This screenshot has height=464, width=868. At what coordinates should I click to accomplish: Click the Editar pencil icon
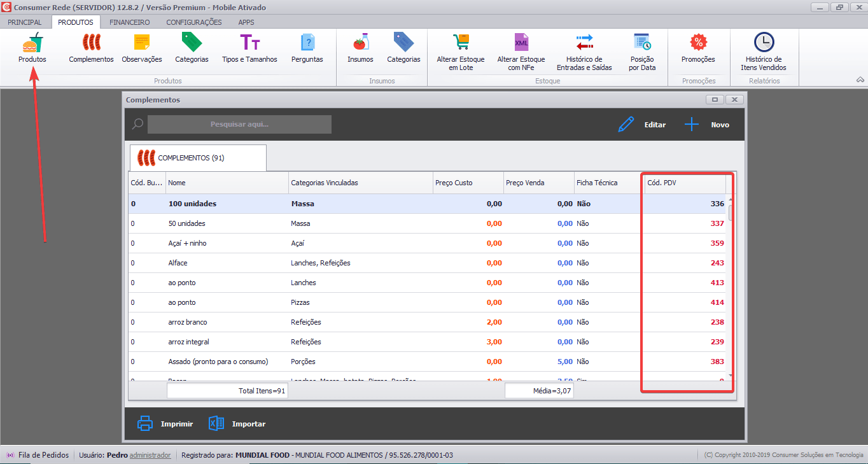(626, 124)
